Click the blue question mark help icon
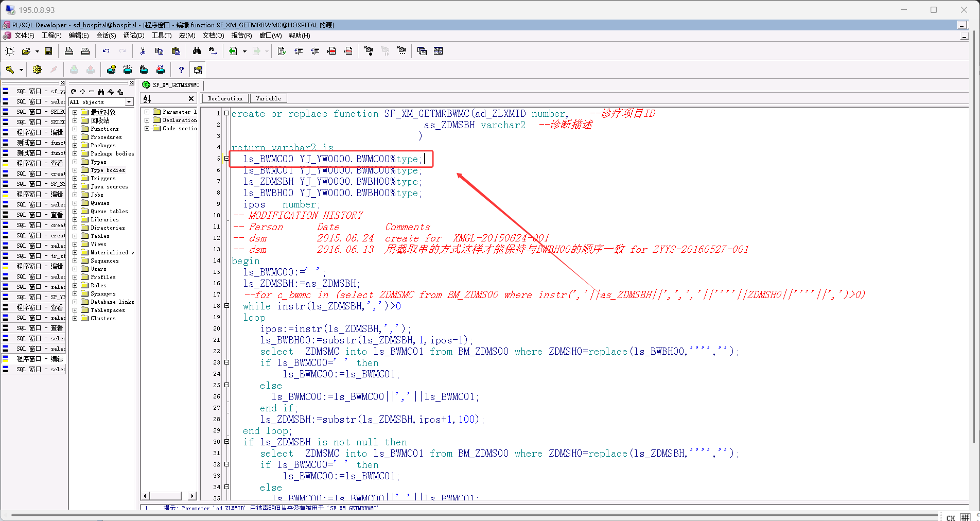 pyautogui.click(x=181, y=70)
